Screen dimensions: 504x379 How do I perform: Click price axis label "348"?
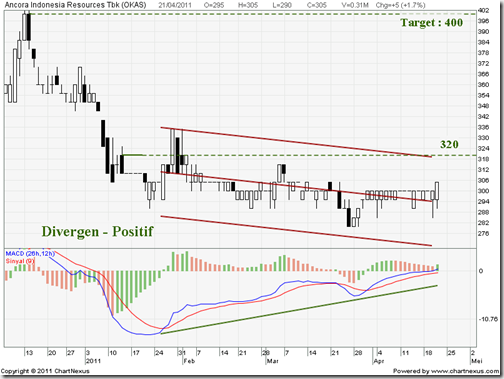tap(483, 106)
